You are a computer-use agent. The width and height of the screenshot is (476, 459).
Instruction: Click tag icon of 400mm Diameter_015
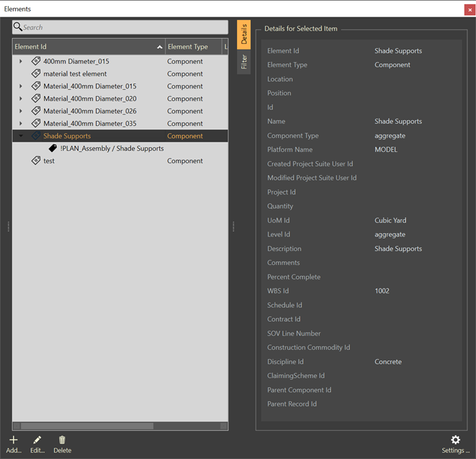click(36, 61)
